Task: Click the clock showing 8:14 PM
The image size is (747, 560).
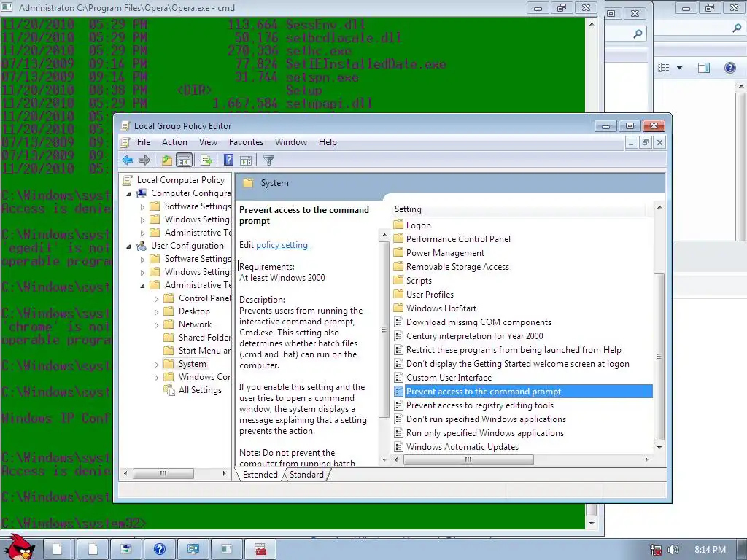Action: pos(710,550)
